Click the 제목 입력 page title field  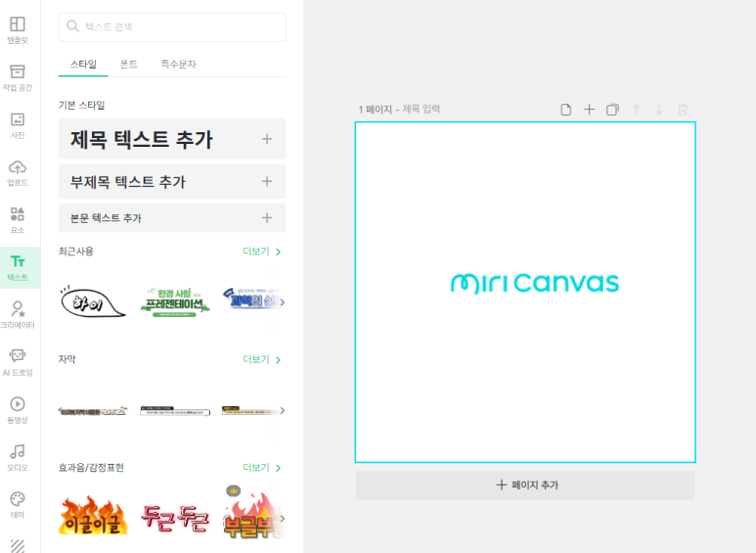pos(421,109)
